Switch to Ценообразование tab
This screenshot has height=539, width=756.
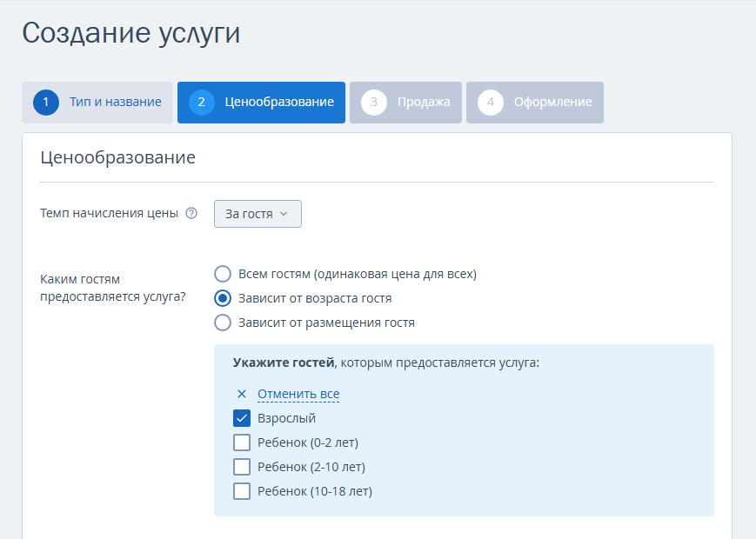tap(261, 102)
